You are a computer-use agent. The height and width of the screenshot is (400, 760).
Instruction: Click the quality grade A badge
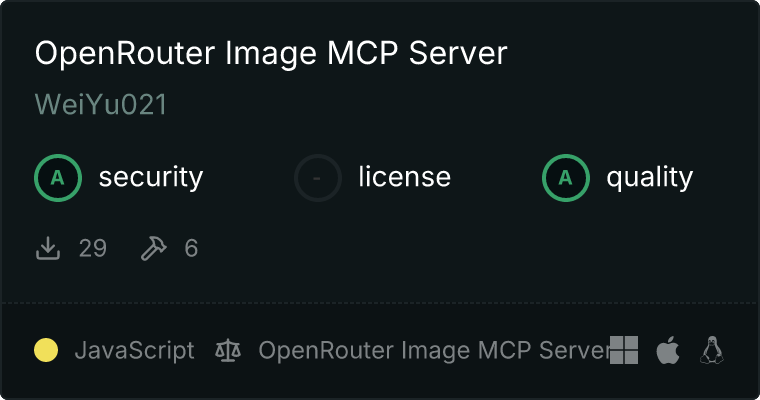pos(566,178)
